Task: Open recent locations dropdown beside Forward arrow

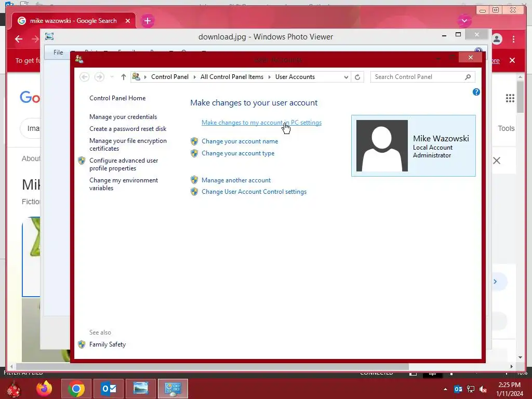Action: click(112, 77)
